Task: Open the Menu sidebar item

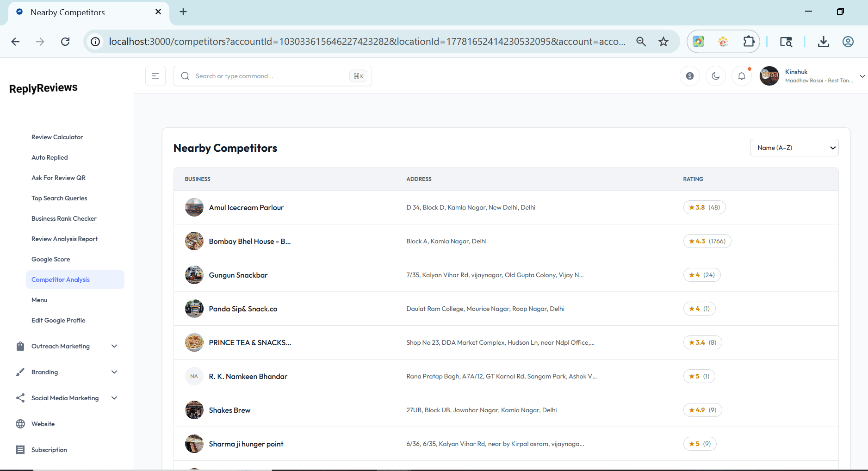Action: (x=39, y=300)
